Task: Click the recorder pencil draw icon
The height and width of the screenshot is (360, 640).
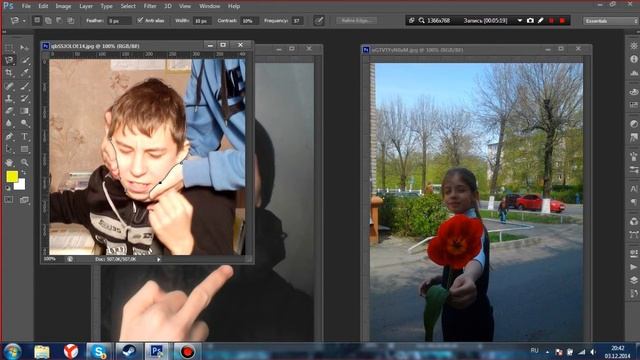Action: 541,20
